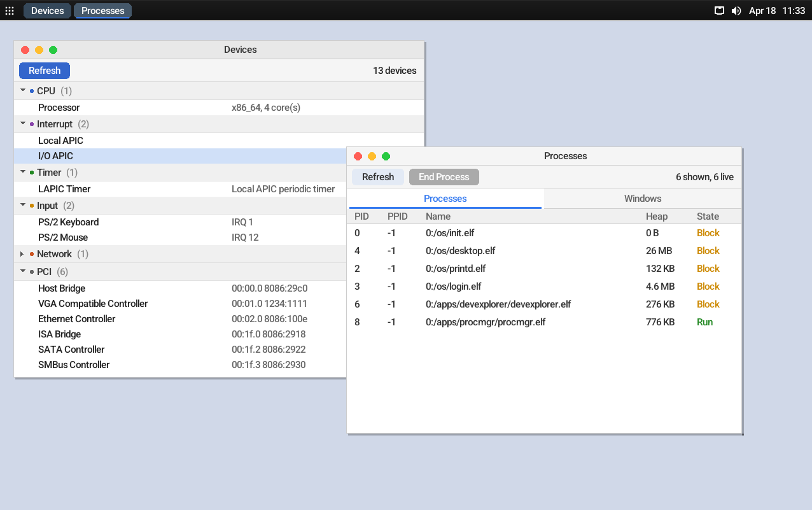Image resolution: width=812 pixels, height=510 pixels.
Task: Select the 0:/os/printd.elf process
Action: (545, 269)
